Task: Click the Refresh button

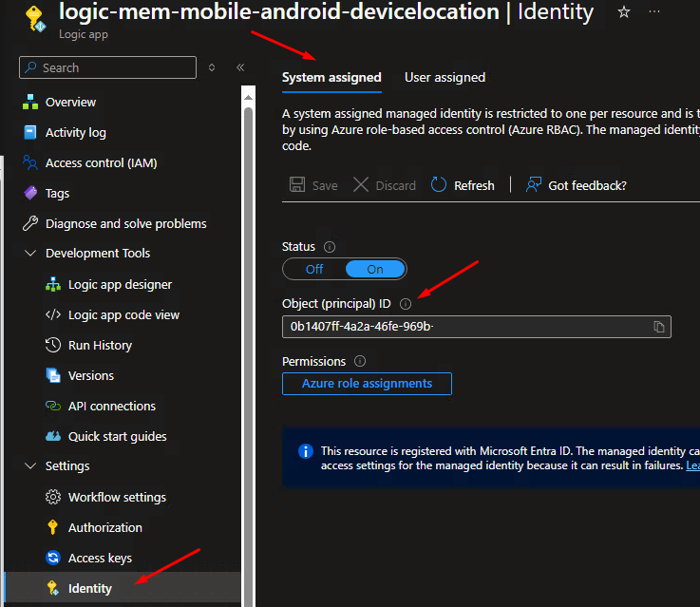Action: pos(464,185)
